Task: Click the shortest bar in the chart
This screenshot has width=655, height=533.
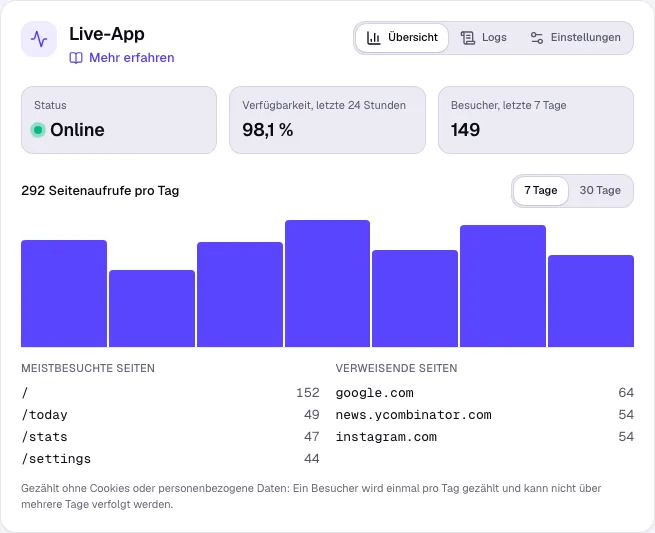Action: (152, 308)
